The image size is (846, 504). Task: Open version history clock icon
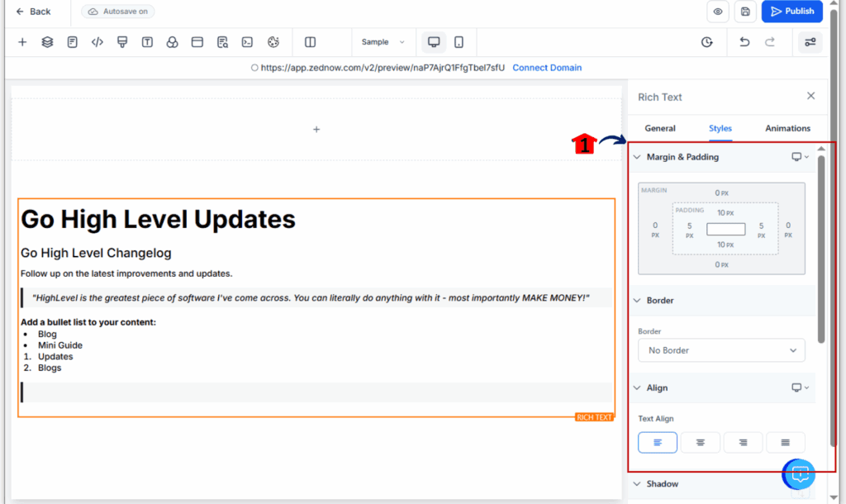click(x=707, y=42)
